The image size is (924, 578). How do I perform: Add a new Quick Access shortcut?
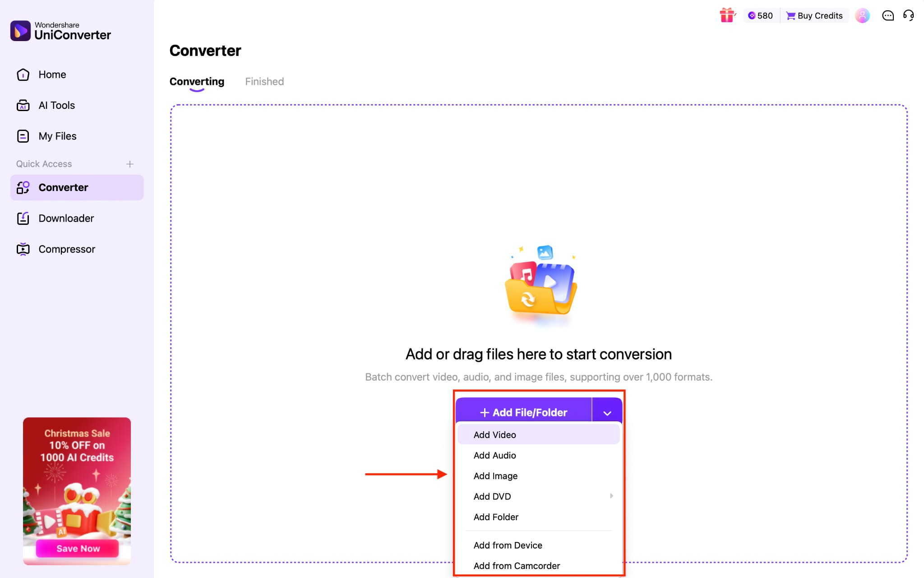[129, 164]
